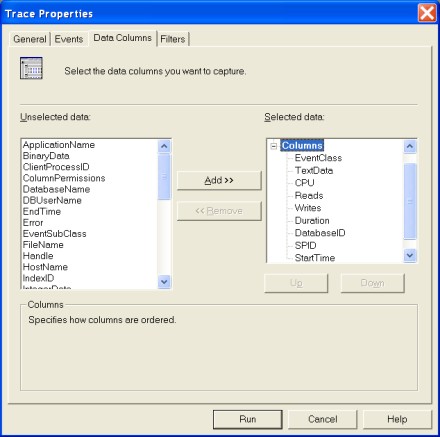Click the Unselected data scroll up arrow
440x437 pixels.
click(164, 146)
